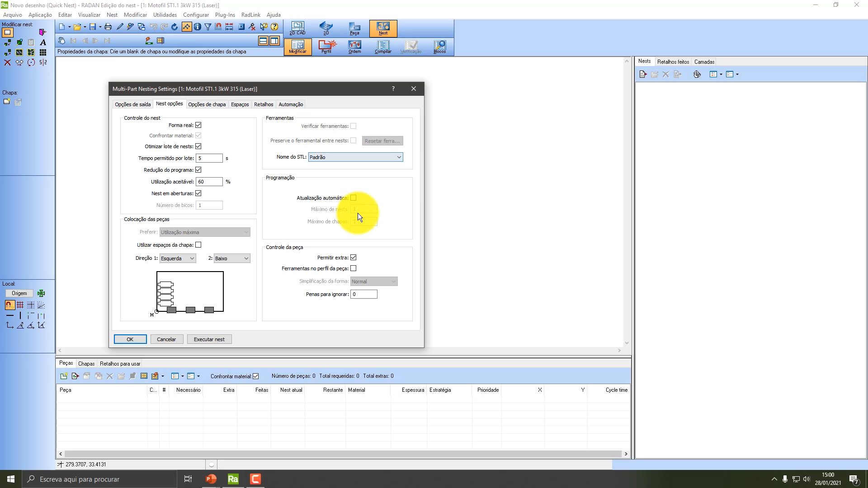Open Direção 2 Baixo dropdown
The width and height of the screenshot is (868, 488).
click(x=232, y=258)
